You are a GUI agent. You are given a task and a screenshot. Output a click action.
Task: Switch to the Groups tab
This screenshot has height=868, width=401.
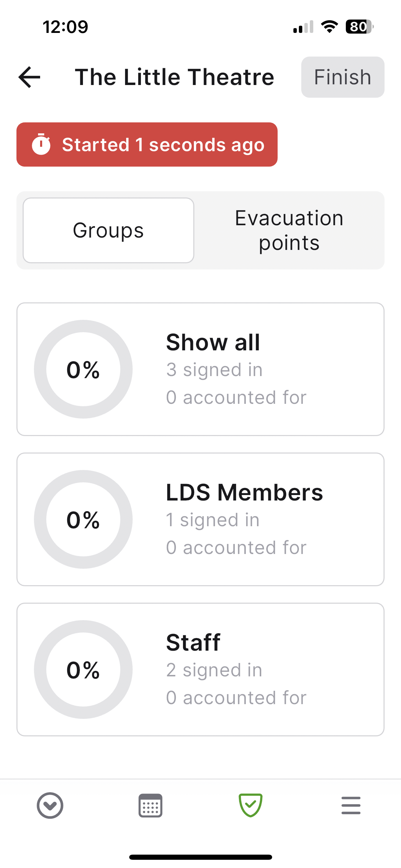click(x=108, y=230)
